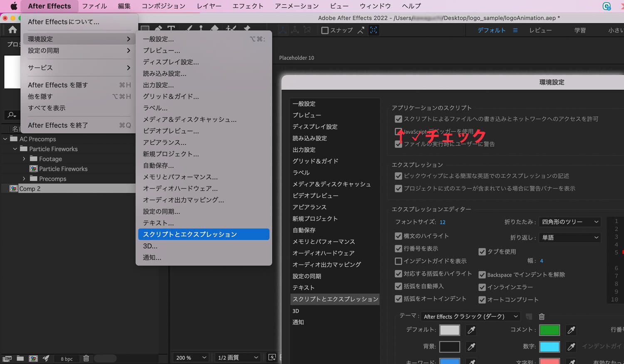The width and height of the screenshot is (624, 364).
Task: Expand the Footage folder
Action: [24, 159]
